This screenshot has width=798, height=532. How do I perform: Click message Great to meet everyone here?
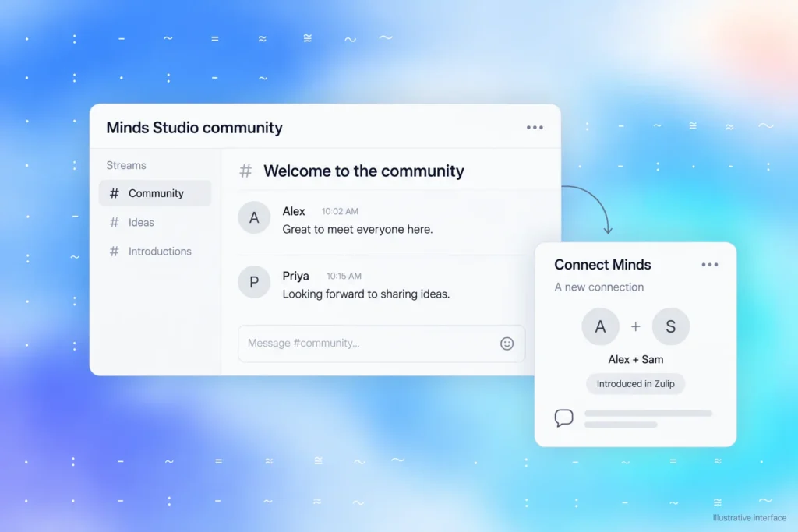(x=358, y=229)
